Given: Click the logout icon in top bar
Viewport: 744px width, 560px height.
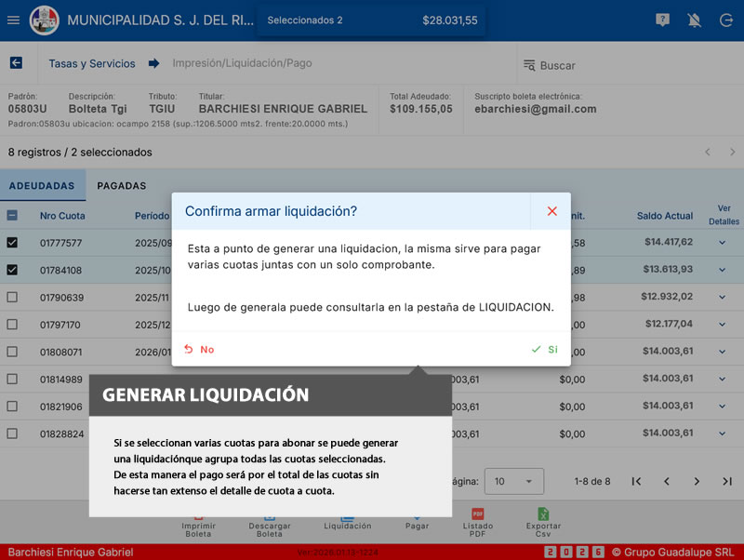Looking at the screenshot, I should click(x=725, y=20).
